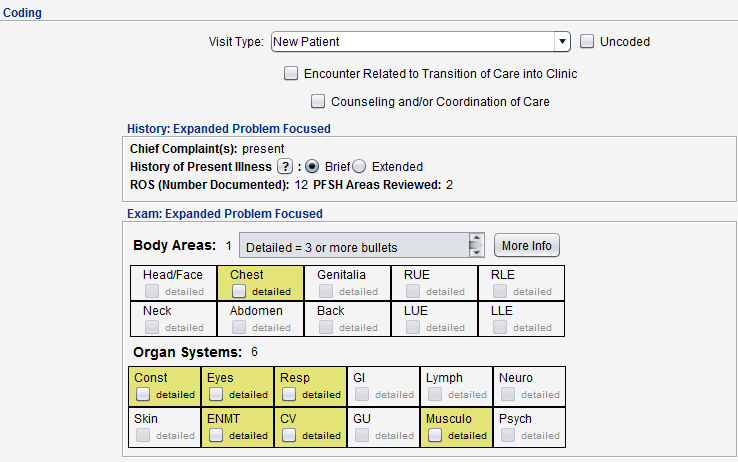Screen dimensions: 738x462
Task: Check detailed for Musculo system
Action: (x=434, y=435)
